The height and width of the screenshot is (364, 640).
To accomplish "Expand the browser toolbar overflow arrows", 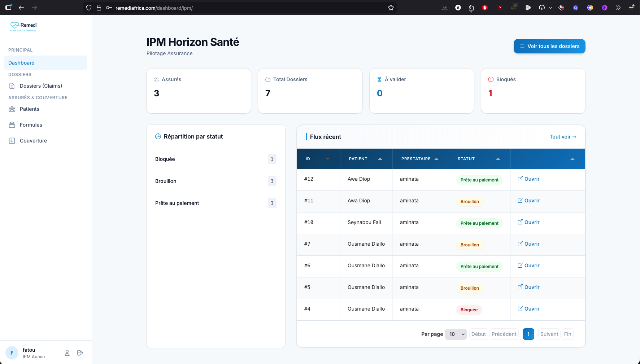I will pyautogui.click(x=618, y=7).
